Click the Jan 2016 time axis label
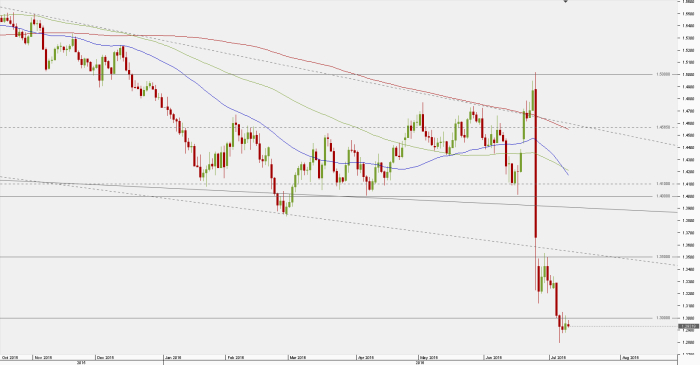The height and width of the screenshot is (365, 700). pos(173,357)
